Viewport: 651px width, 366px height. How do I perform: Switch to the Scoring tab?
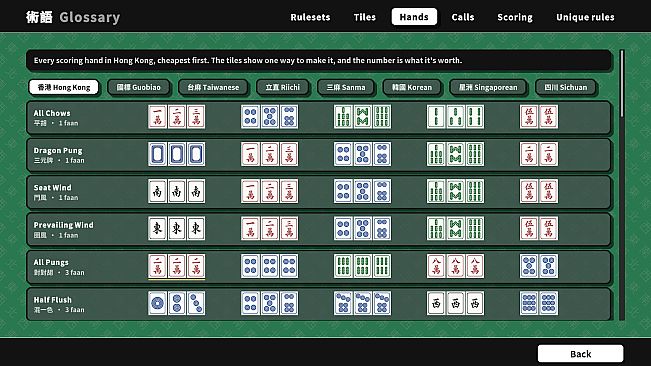(x=515, y=17)
